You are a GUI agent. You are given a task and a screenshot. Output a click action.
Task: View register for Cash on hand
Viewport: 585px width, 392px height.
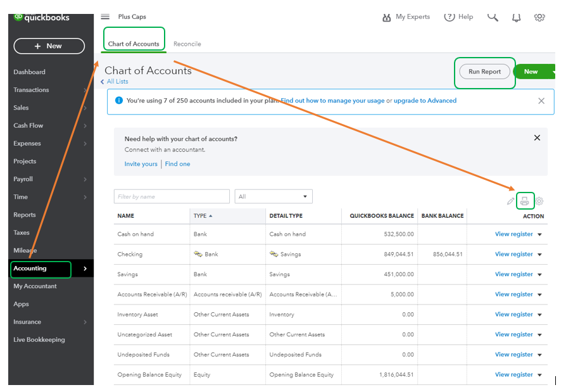(513, 234)
